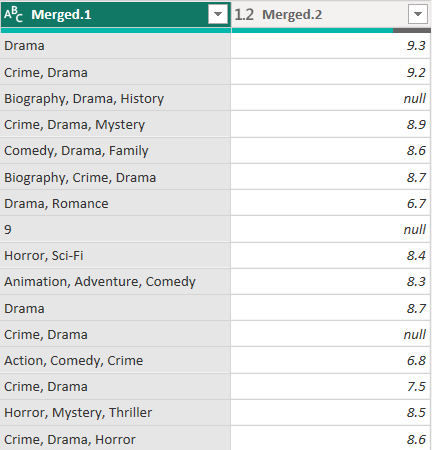The height and width of the screenshot is (450, 432).
Task: Select the Comedy, Drama, Family cell
Action: tap(115, 151)
